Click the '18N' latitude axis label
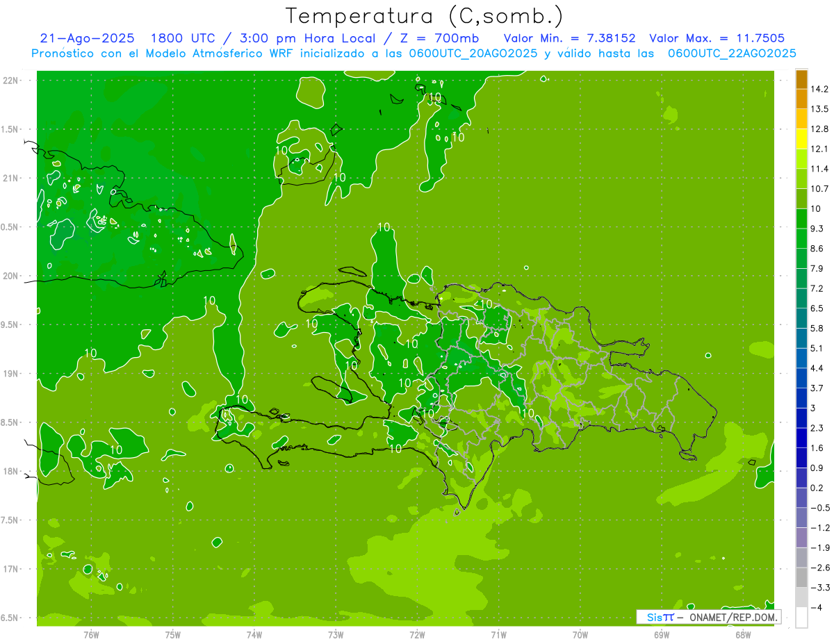This screenshot has width=834, height=644. point(11,471)
